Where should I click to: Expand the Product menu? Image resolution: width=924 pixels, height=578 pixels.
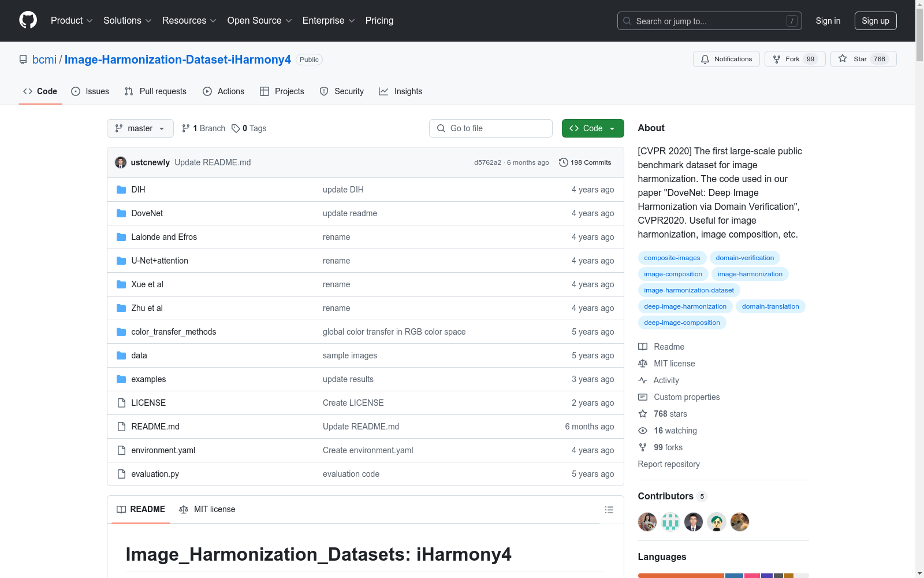click(x=72, y=21)
